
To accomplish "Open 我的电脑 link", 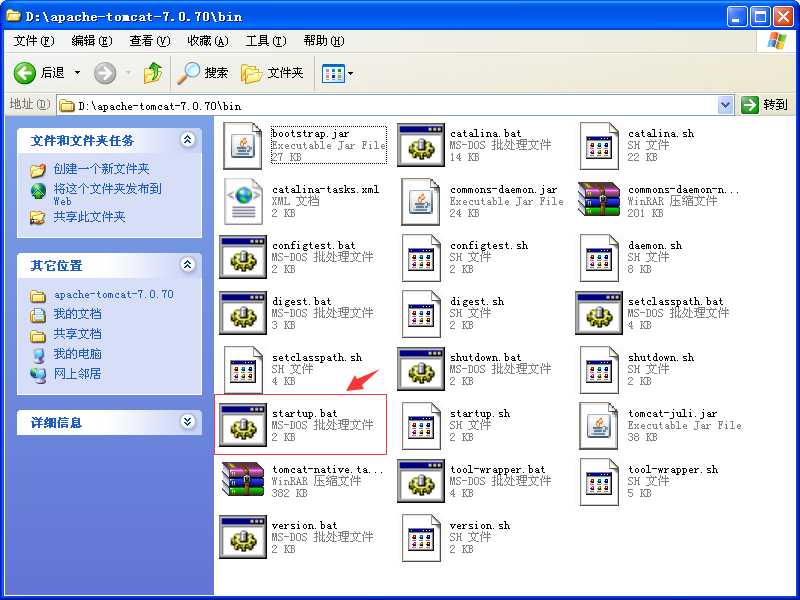I will coord(78,354).
